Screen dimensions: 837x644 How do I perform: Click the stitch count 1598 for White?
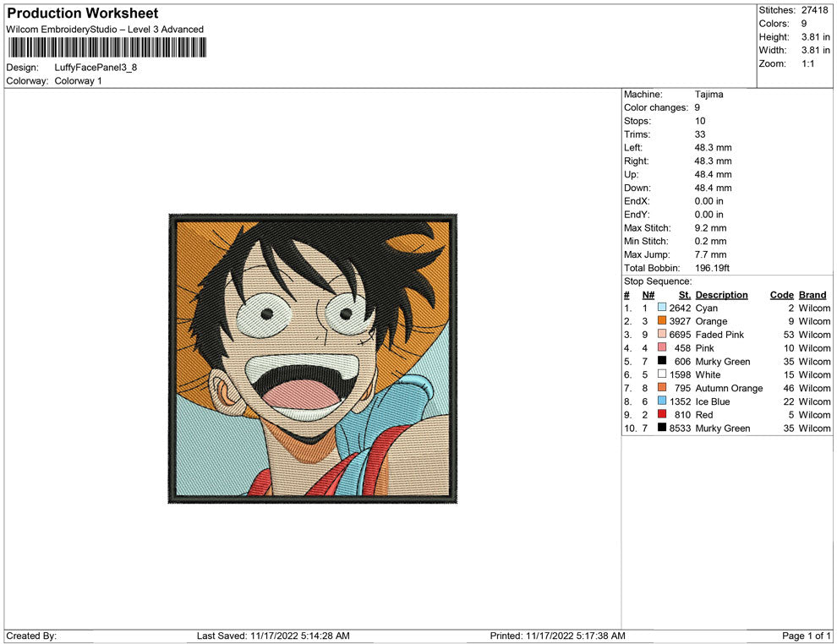pyautogui.click(x=680, y=374)
